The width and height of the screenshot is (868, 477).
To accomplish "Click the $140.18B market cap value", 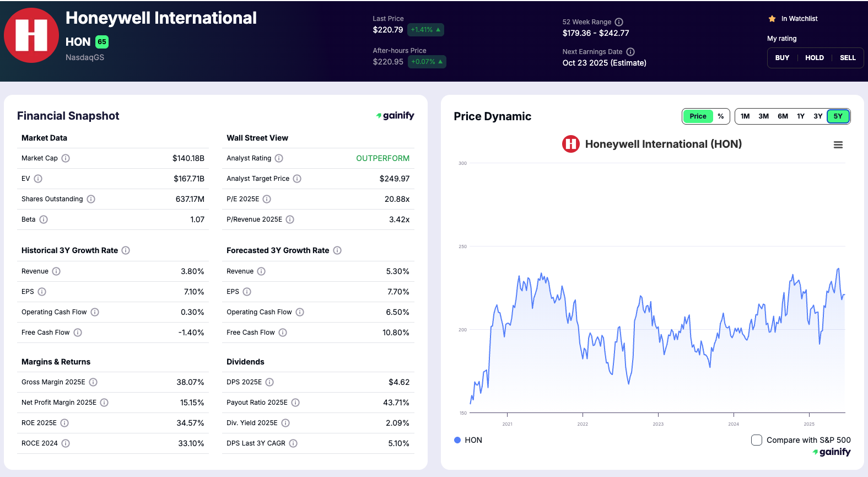I will click(x=188, y=158).
